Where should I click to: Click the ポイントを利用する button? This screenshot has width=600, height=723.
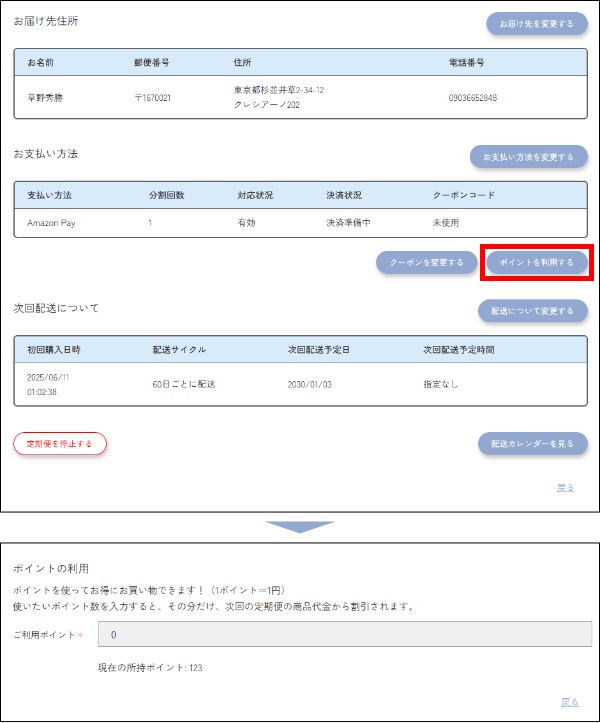coord(537,262)
